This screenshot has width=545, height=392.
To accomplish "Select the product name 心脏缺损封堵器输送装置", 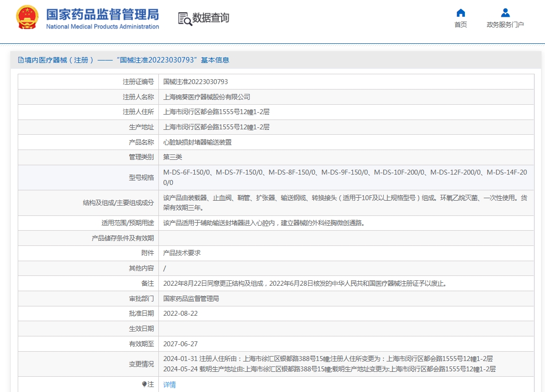I will point(197,142).
